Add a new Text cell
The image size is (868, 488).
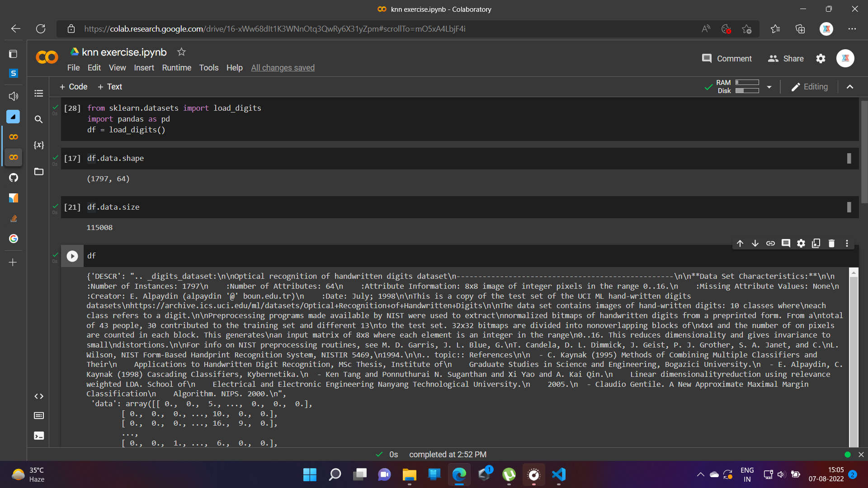coord(110,87)
